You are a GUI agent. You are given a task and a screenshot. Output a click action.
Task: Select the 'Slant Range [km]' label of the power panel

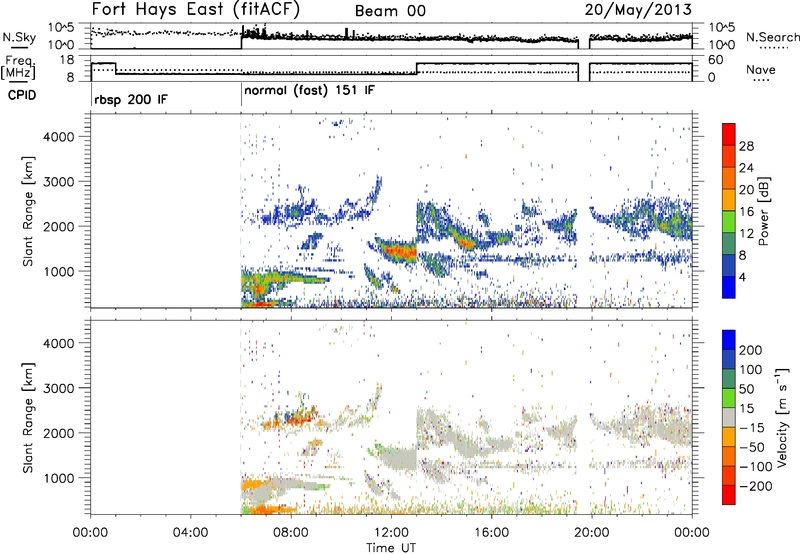click(28, 211)
